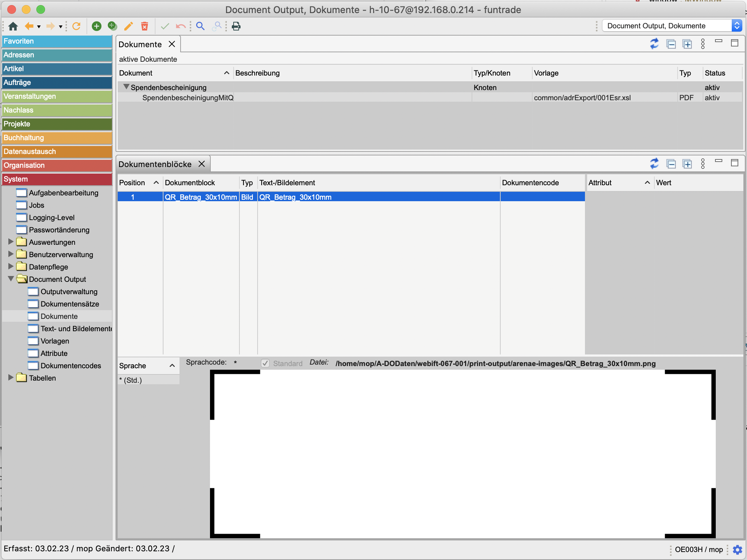Click the Home icon in toolbar
Image resolution: width=747 pixels, height=560 pixels.
pyautogui.click(x=13, y=26)
